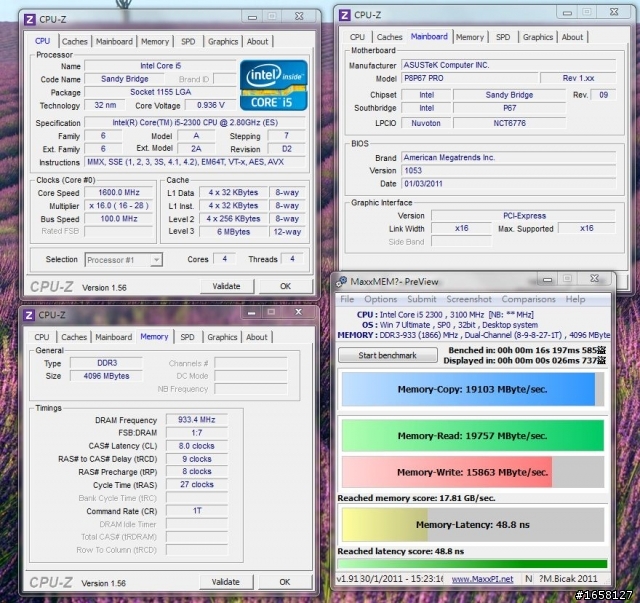The width and height of the screenshot is (640, 603).
Task: Open Memory tab in the Mainboard CPU-Z window
Action: pyautogui.click(x=470, y=37)
